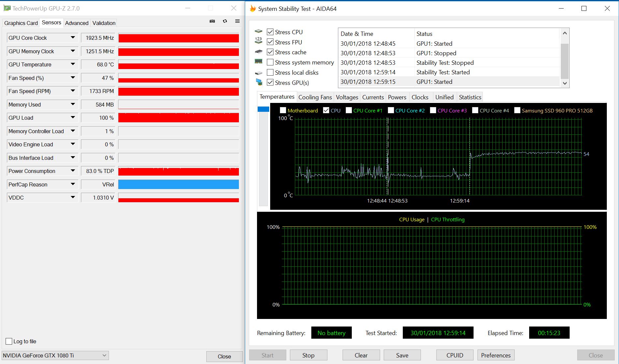
Task: Open the Advanced tab in GPU-Z
Action: coord(77,23)
